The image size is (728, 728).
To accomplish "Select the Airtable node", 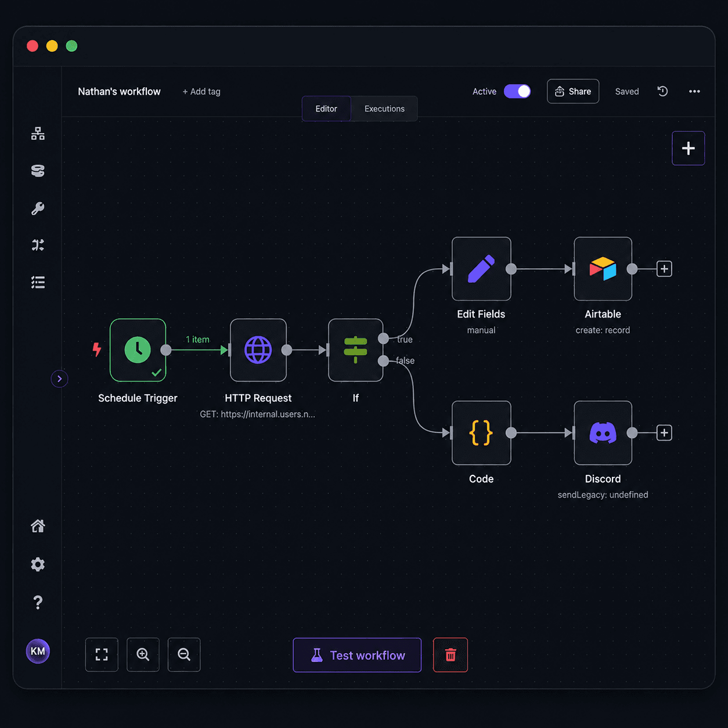I will click(x=603, y=269).
